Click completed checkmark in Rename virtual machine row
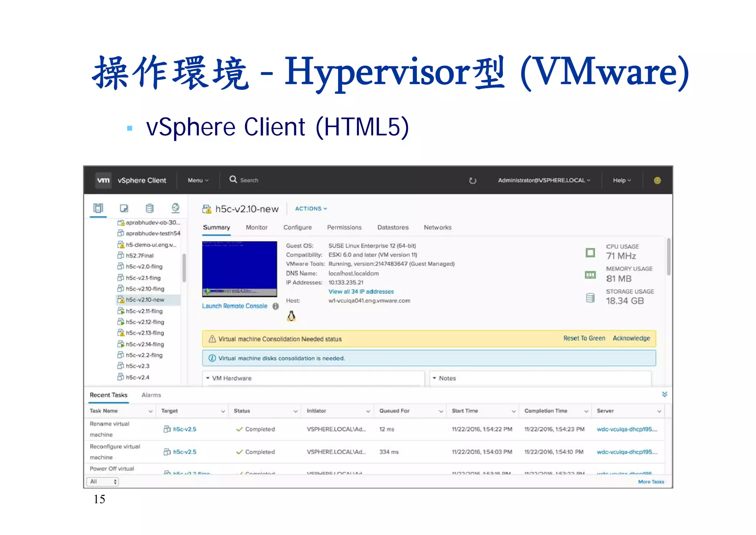This screenshot has height=535, width=756. (239, 429)
